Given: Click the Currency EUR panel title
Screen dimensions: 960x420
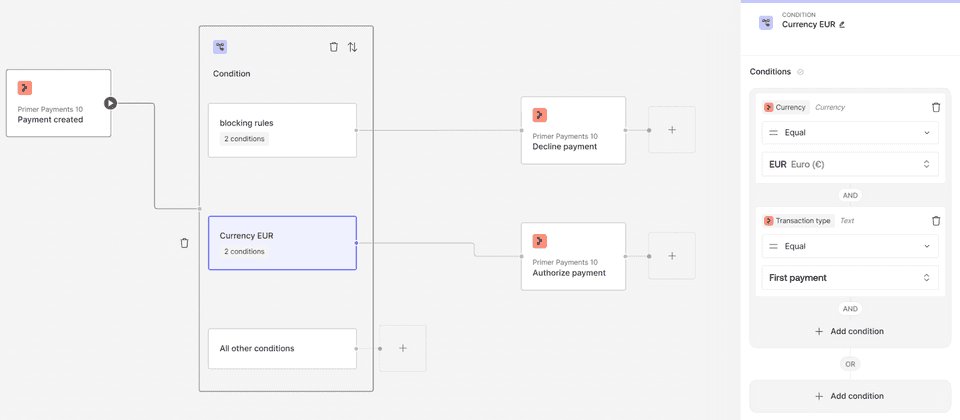Looking at the screenshot, I should point(809,24).
